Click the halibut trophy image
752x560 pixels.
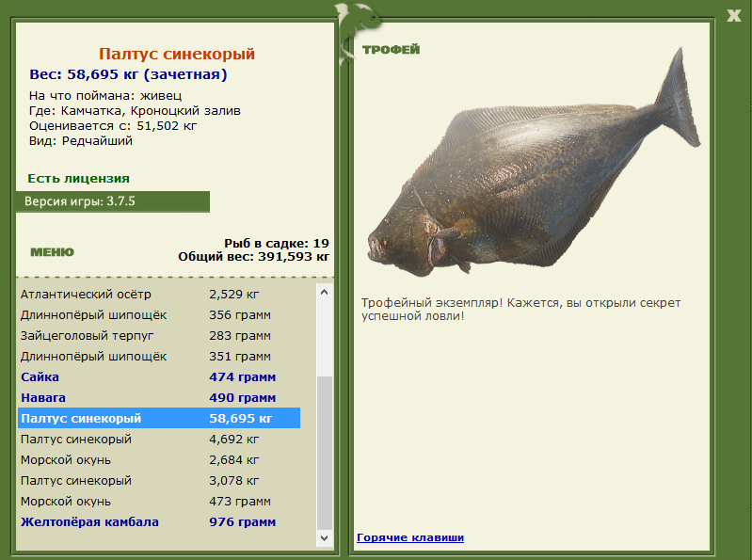click(534, 163)
